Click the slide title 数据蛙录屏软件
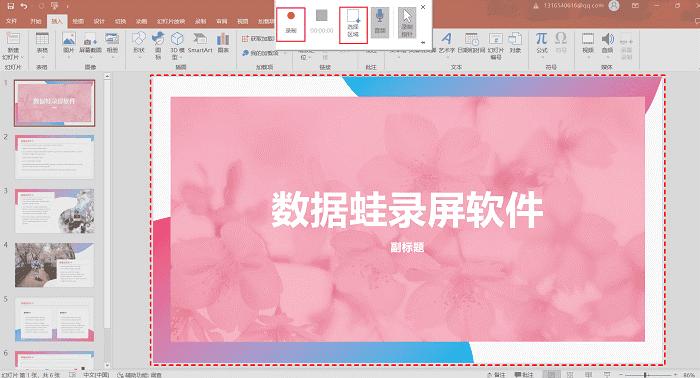Viewport: 700px width, 378px height. tap(407, 210)
